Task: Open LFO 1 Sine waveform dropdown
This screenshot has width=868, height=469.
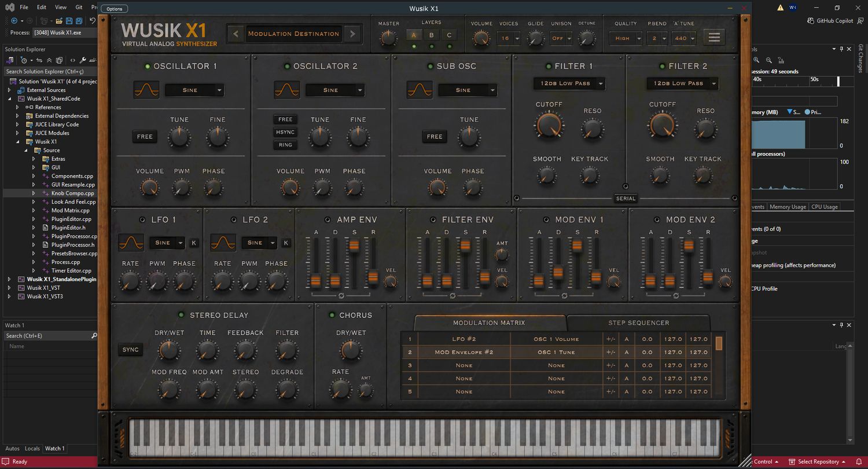Action: (167, 243)
